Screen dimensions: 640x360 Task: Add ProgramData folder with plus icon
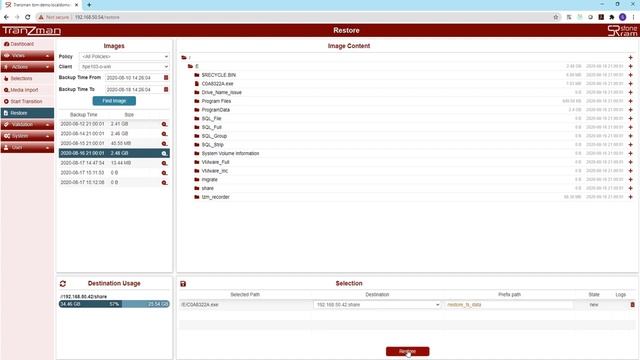click(631, 110)
